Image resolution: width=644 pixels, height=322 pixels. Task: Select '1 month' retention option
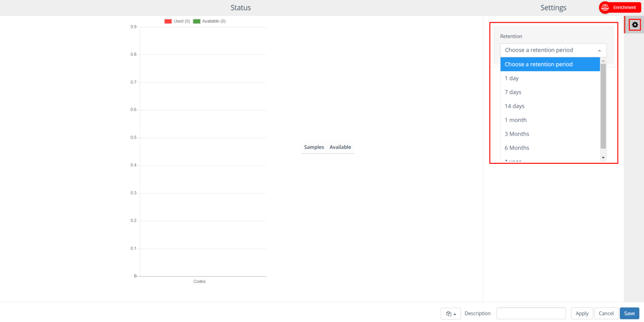[x=515, y=120]
